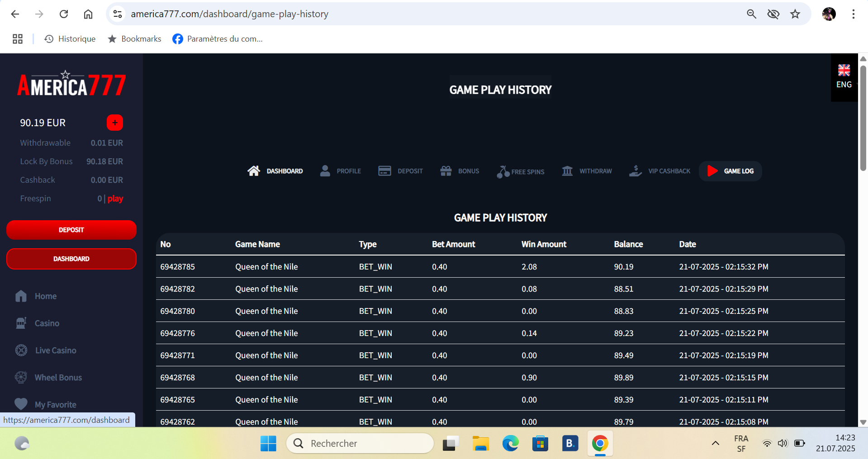Image resolution: width=868 pixels, height=459 pixels.
Task: Click the Wi-Fi network tray icon
Action: pyautogui.click(x=767, y=443)
